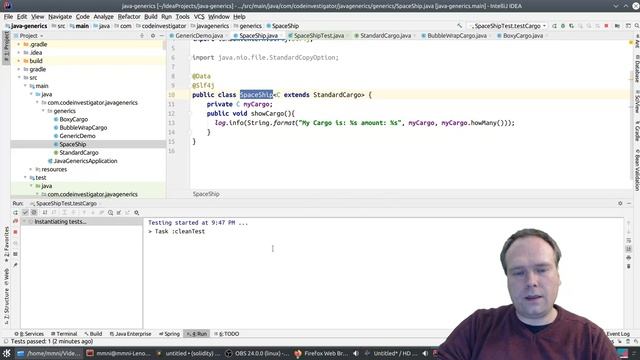Viewport: 640px width, 360px height.
Task: Click the hammer Build Project icon
Action: click(x=460, y=26)
